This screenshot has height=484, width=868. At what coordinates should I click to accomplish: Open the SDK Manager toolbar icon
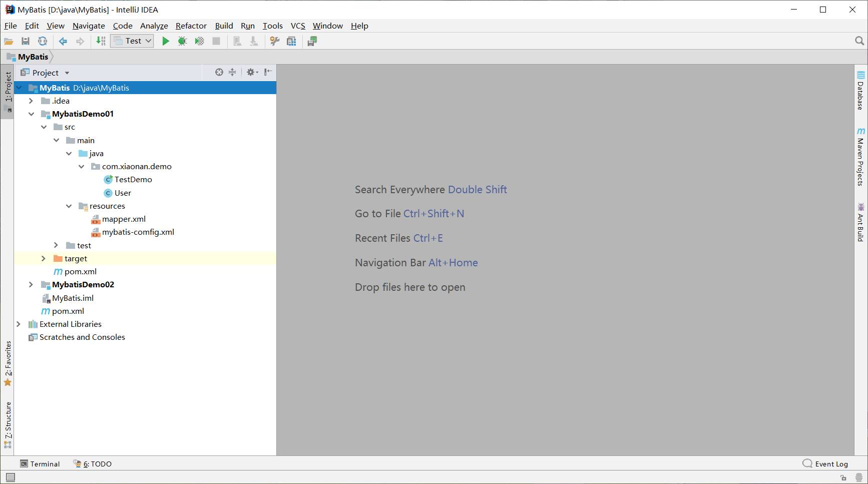click(312, 41)
